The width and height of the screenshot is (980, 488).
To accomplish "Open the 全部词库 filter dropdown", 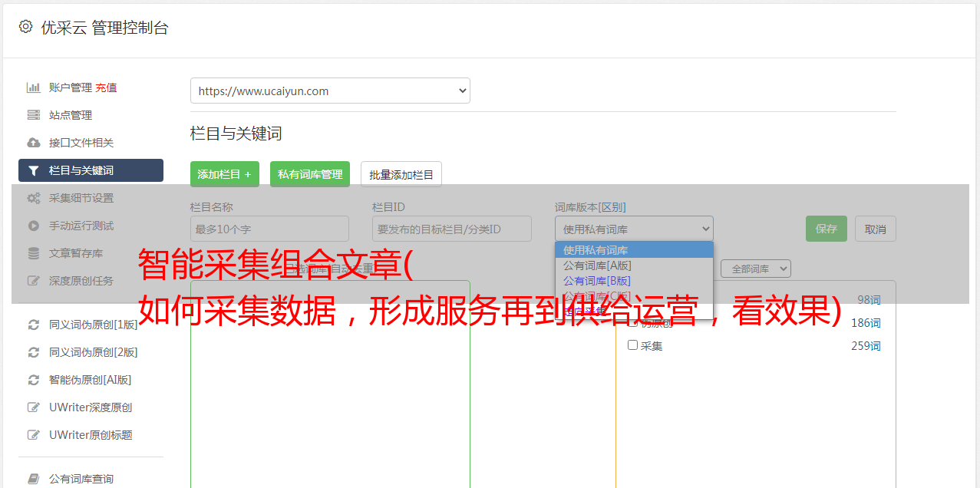I will (755, 269).
